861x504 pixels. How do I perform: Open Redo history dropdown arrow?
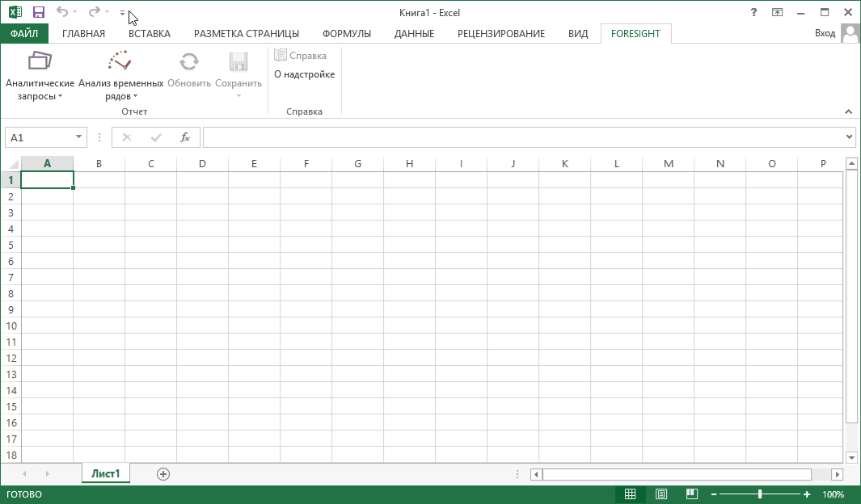pos(107,12)
